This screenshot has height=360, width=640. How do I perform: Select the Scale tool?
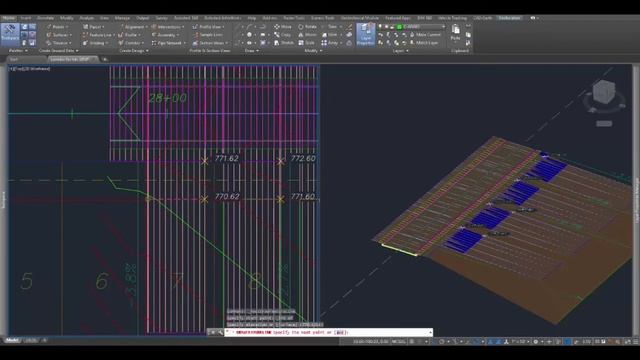click(x=307, y=42)
